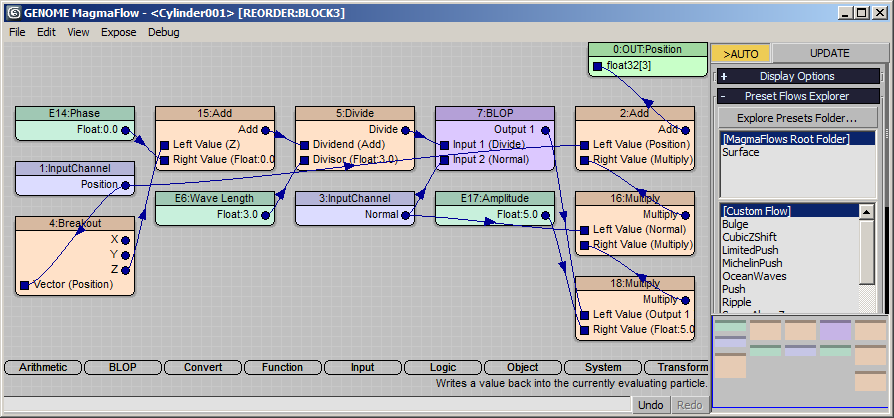
Task: Select the OceanWaves preset
Action: pyautogui.click(x=754, y=277)
